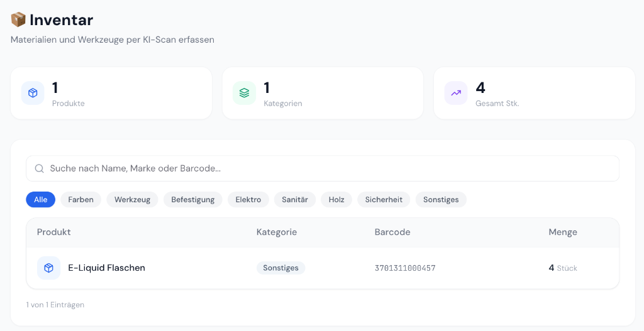This screenshot has height=331, width=644.
Task: Open the E-Liquid Flaschen product row
Action: (323, 268)
